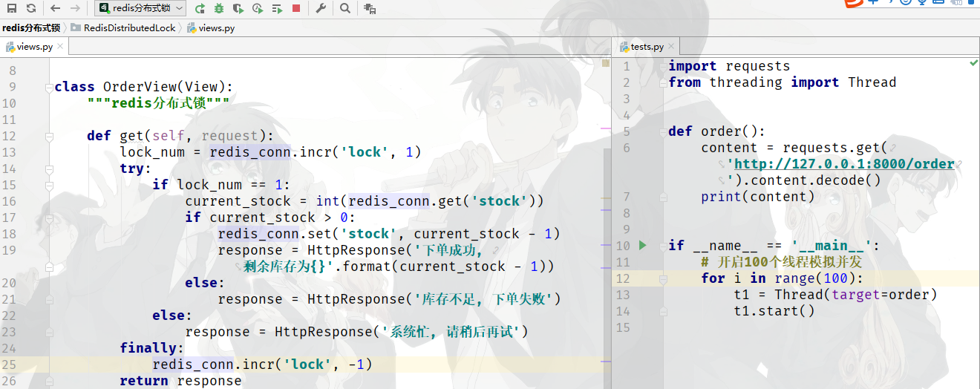Click the Profile run icon with the clock
The width and height of the screenshot is (980, 389).
(x=257, y=8)
